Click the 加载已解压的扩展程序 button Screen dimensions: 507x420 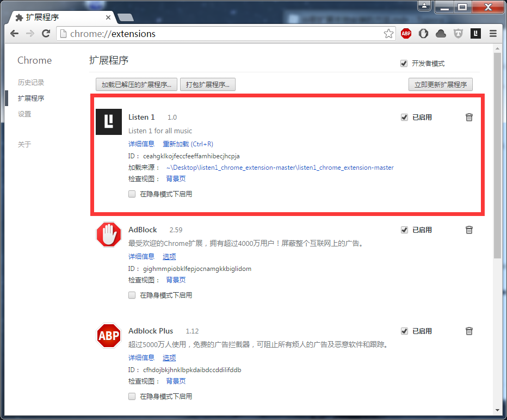coord(136,85)
